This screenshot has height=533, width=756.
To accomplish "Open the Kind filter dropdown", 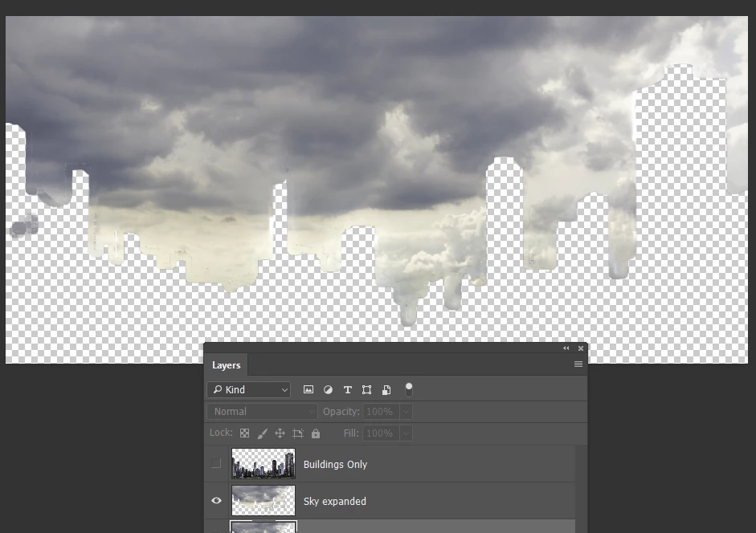I will tap(249, 389).
